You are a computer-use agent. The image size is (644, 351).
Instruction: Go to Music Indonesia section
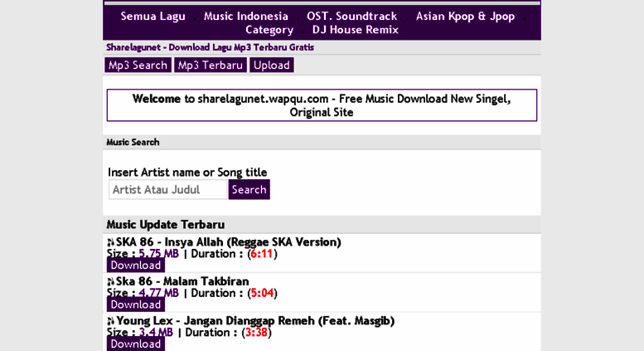[x=245, y=16]
